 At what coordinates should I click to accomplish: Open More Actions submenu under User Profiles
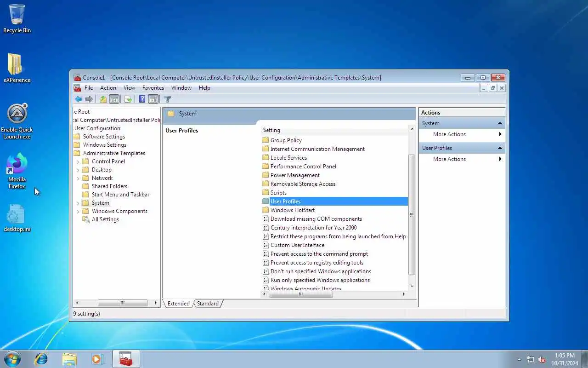pyautogui.click(x=462, y=159)
